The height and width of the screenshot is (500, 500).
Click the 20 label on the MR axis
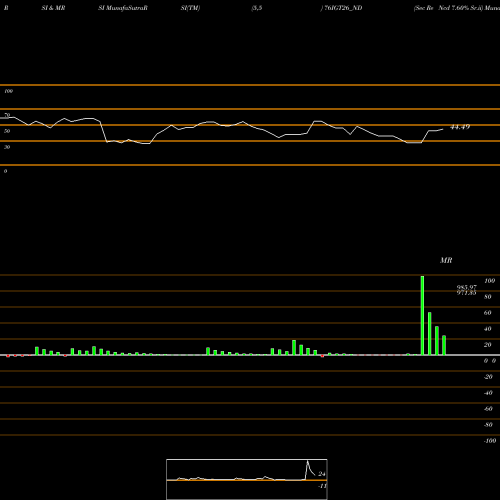[488, 345]
